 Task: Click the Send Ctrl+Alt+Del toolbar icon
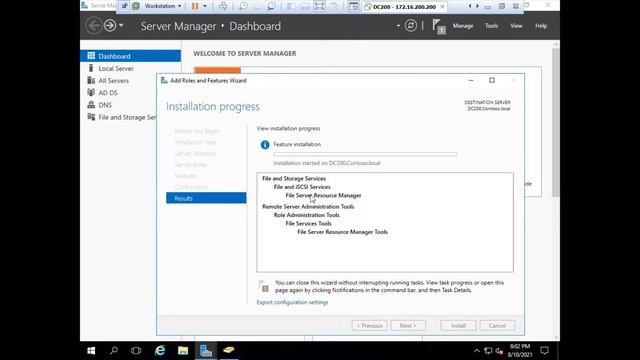223,6
